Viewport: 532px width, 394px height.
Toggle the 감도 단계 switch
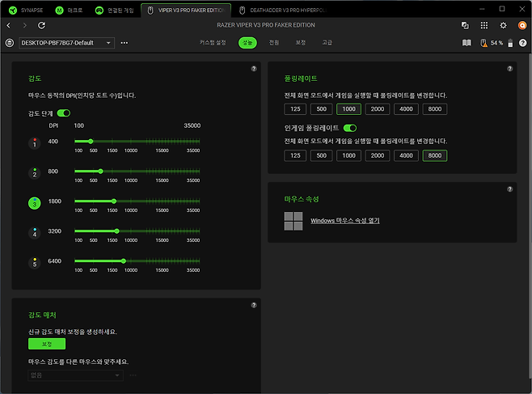(63, 113)
